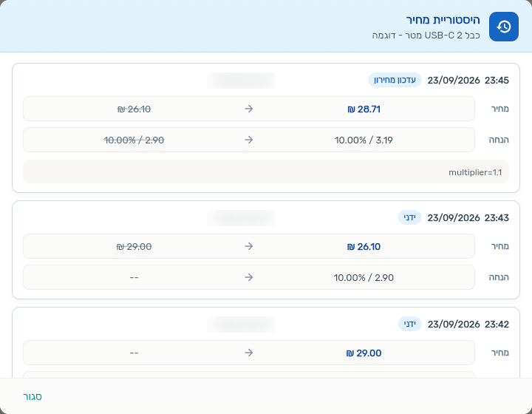Click the מחיר label in the 23:42 entry
The image size is (532, 414).
(500, 353)
